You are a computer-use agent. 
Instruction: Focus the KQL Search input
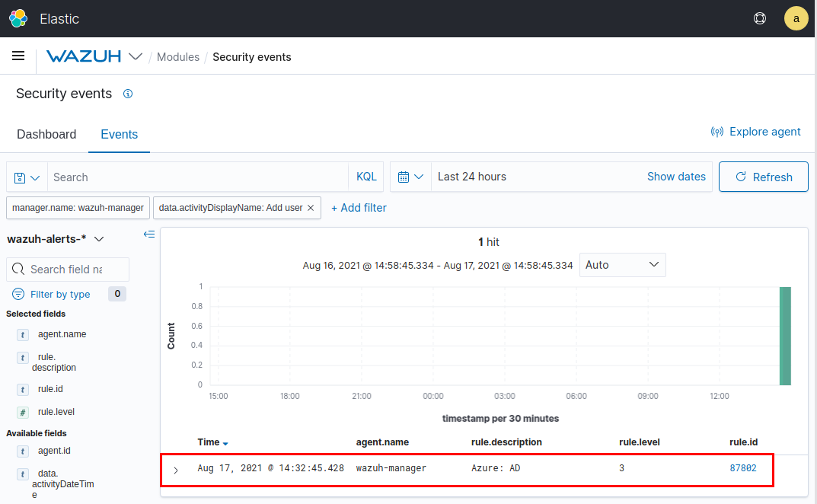198,177
